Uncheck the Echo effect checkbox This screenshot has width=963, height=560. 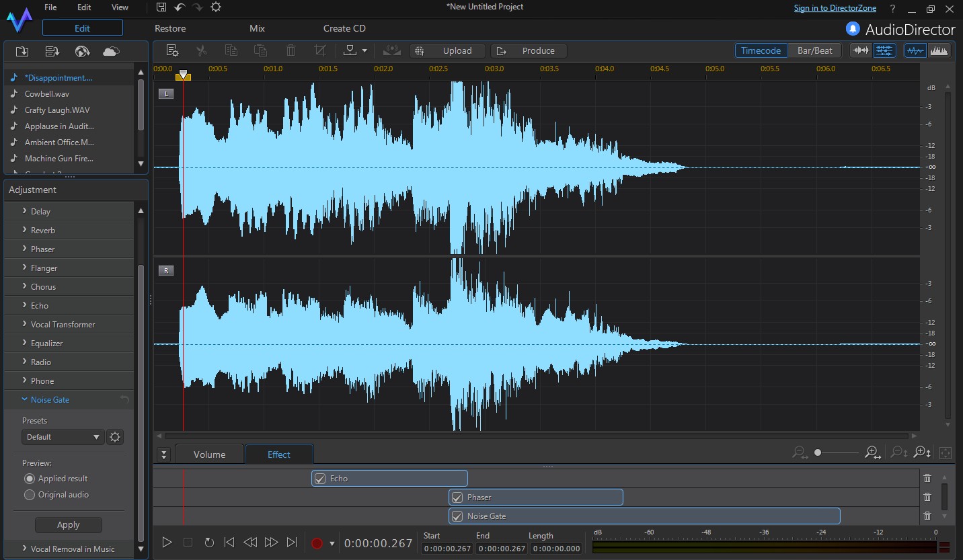point(320,479)
